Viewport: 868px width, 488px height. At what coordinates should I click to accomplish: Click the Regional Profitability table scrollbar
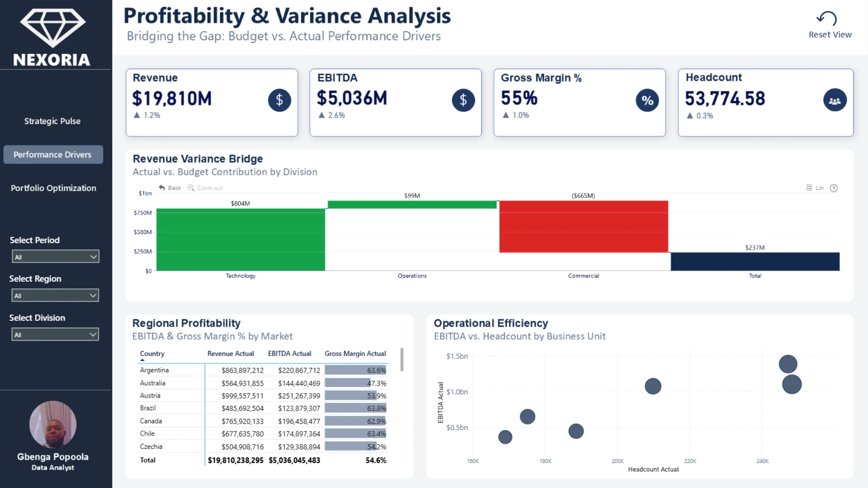click(x=401, y=360)
